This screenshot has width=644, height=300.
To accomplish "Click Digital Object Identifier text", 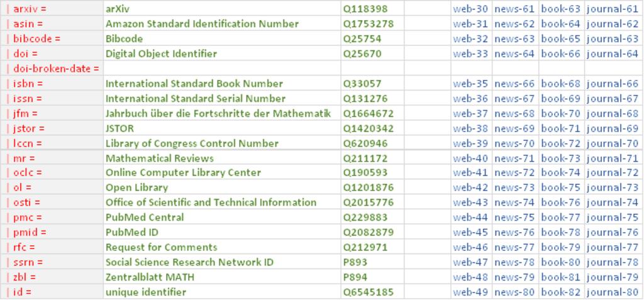I will pyautogui.click(x=161, y=54).
